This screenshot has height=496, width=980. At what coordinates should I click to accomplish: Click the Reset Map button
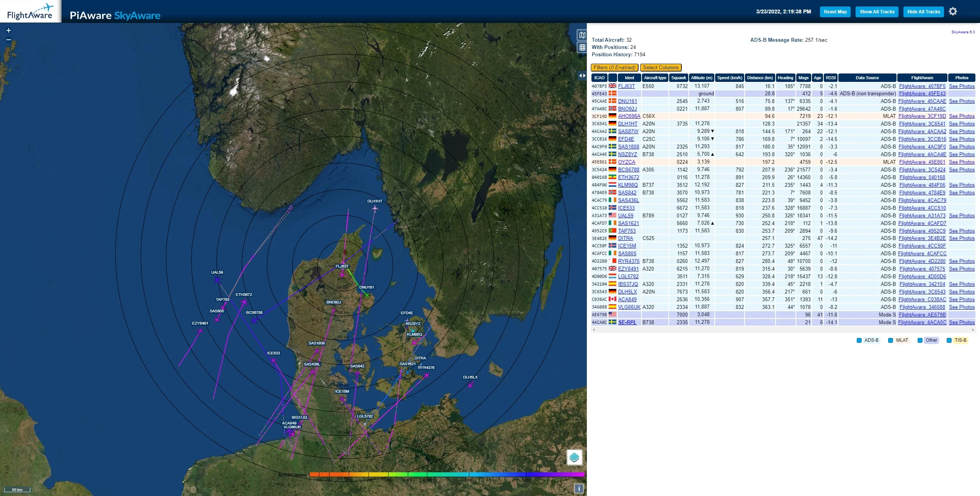(835, 12)
